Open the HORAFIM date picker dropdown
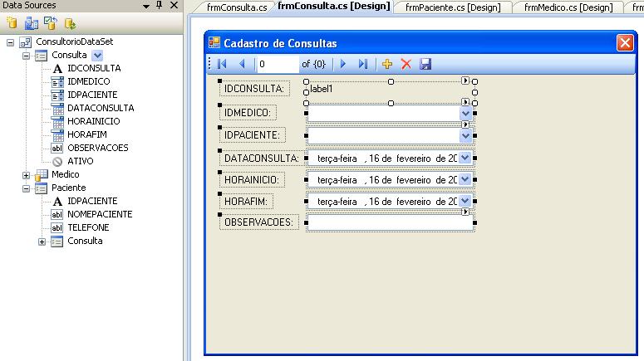Screen dimensions: 644x361 tap(465, 201)
